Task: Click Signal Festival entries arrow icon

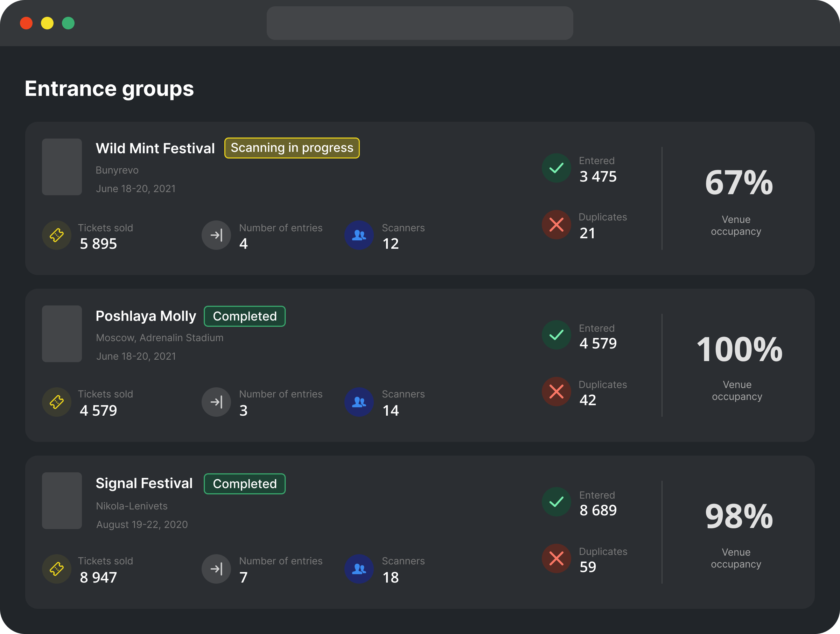Action: tap(216, 569)
